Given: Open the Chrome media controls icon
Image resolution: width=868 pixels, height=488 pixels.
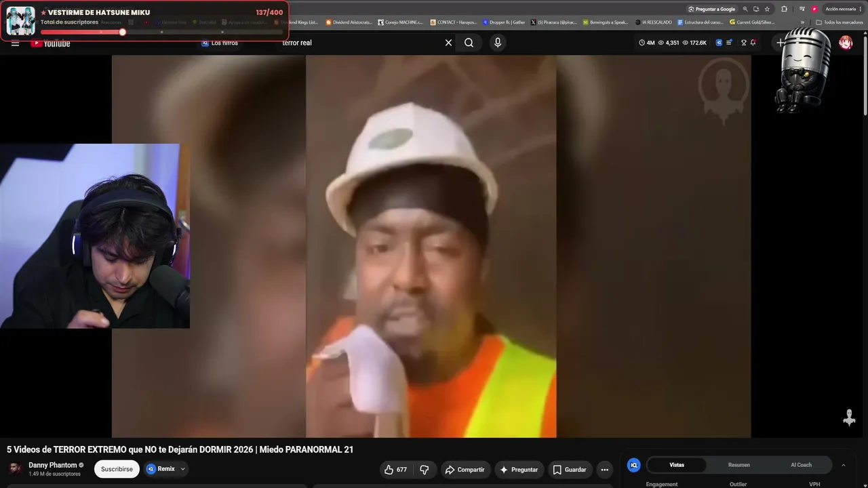Looking at the screenshot, I should (802, 9).
